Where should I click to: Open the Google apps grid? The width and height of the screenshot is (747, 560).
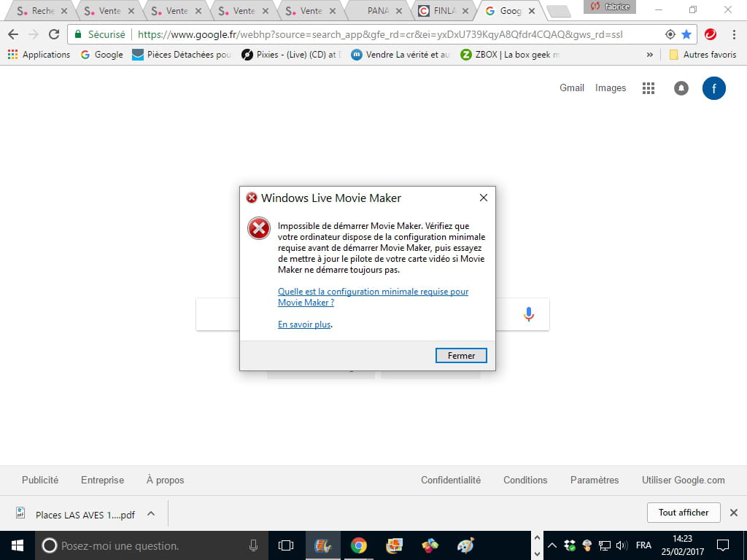[649, 88]
